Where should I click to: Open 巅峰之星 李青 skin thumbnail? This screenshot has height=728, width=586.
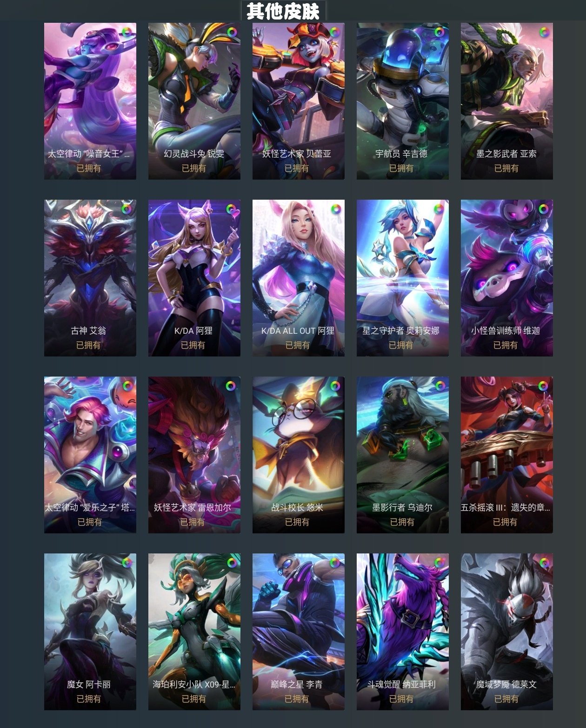click(x=299, y=632)
